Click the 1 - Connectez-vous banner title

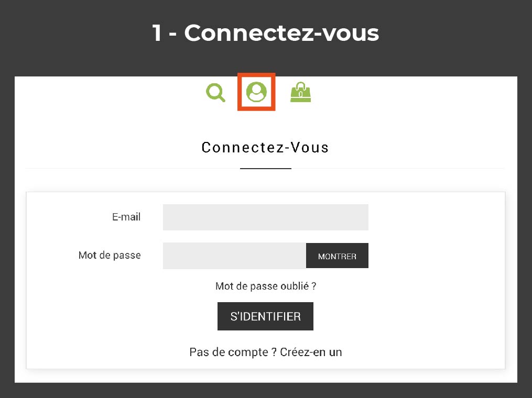click(266, 33)
